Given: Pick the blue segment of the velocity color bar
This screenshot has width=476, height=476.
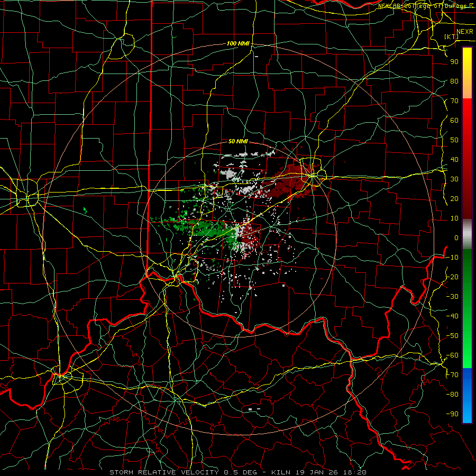Looking at the screenshot, I should (467, 396).
